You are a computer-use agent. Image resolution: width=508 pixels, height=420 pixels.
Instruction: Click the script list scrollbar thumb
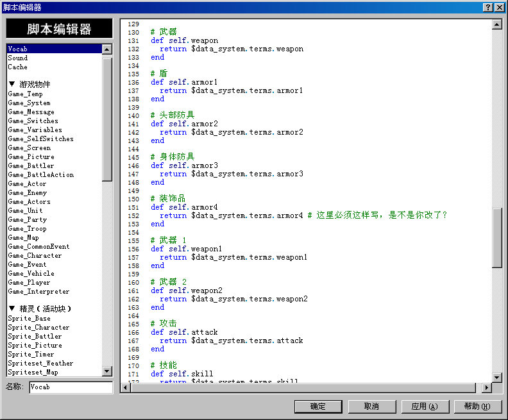pyautogui.click(x=107, y=119)
